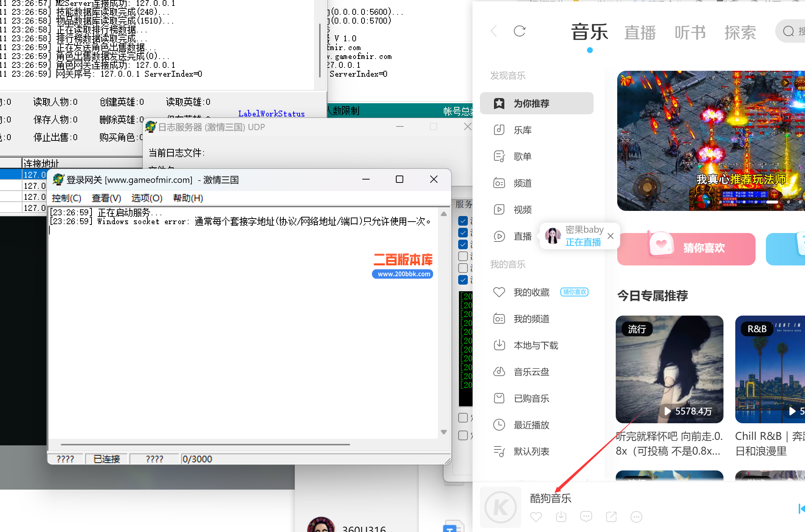Viewport: 805px width, 532px height.
Task: Open the 流行 playlist card thumbnail
Action: [670, 369]
